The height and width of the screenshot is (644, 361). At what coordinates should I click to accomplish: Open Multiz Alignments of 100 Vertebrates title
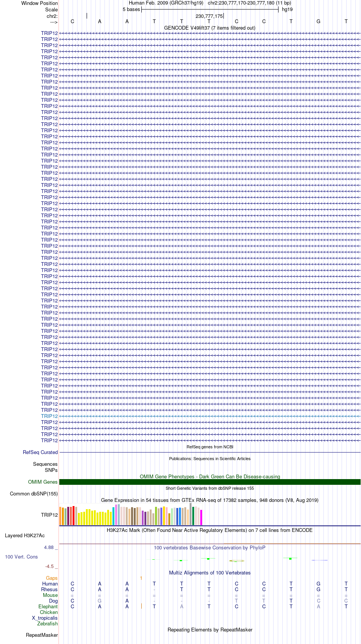(x=210, y=573)
